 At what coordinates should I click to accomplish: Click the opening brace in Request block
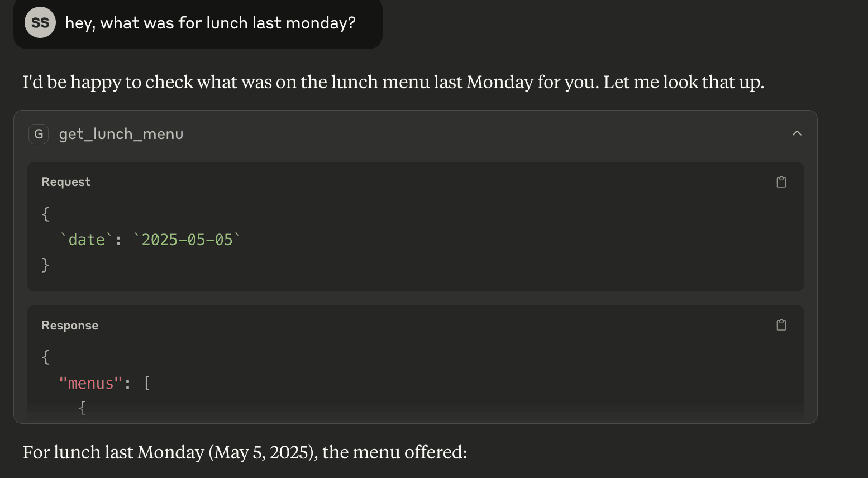click(46, 214)
